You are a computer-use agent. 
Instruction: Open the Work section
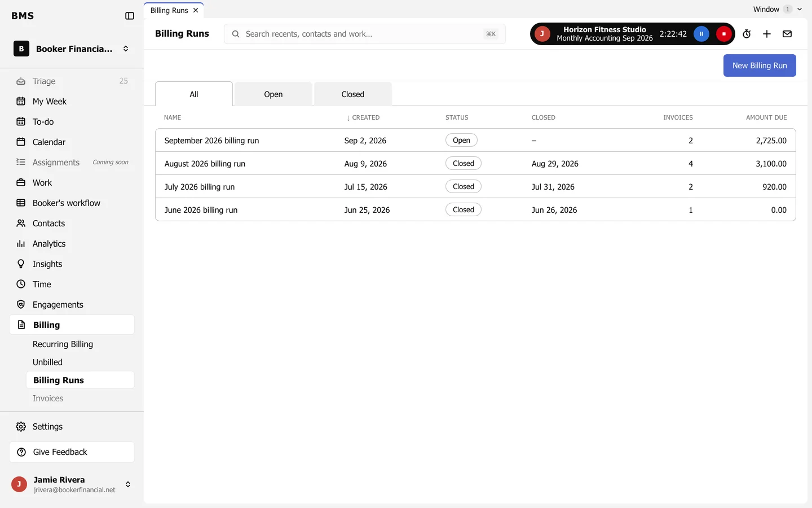point(72,183)
